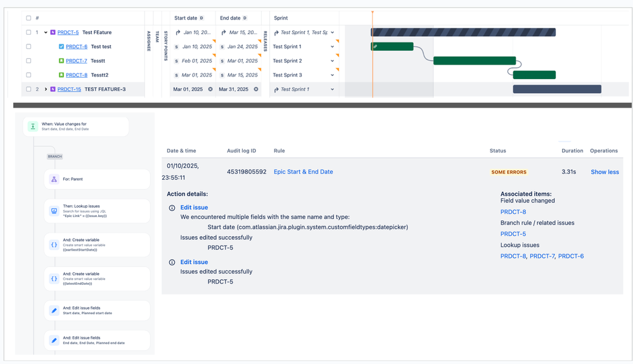Clear the Mar 31, 2025 end date

[x=256, y=89]
